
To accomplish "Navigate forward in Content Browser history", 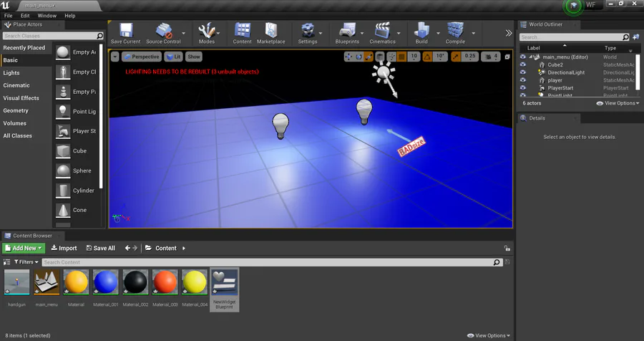I will [135, 248].
